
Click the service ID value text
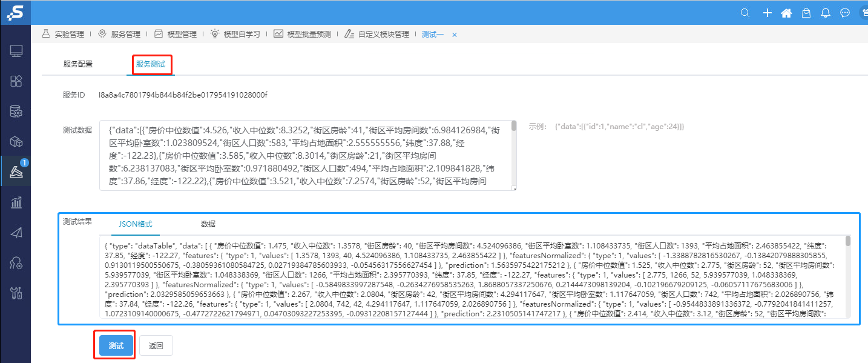pyautogui.click(x=183, y=95)
